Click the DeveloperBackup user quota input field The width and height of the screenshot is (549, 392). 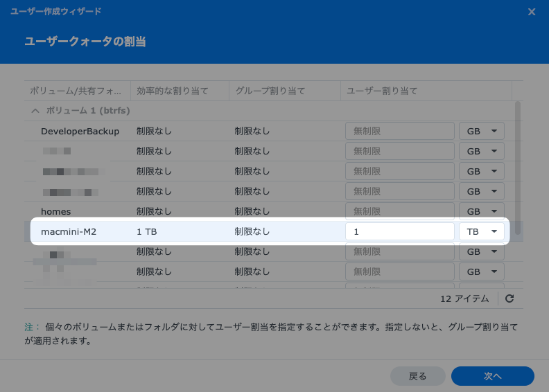pyautogui.click(x=399, y=132)
